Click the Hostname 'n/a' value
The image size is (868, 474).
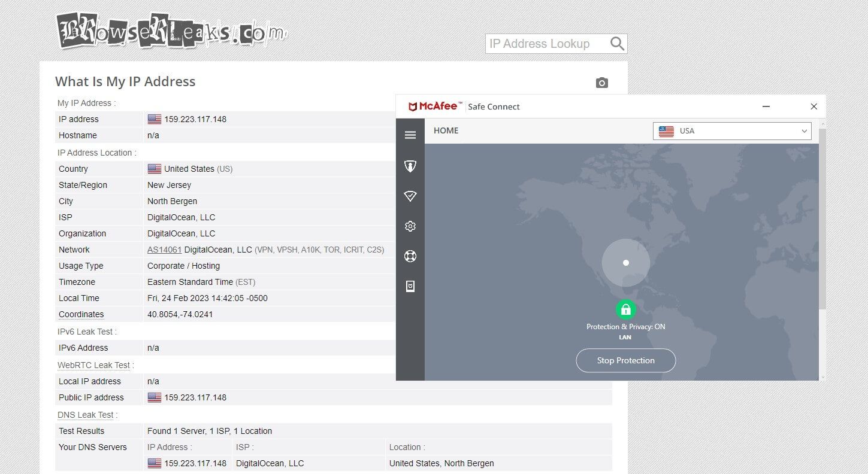coord(153,135)
